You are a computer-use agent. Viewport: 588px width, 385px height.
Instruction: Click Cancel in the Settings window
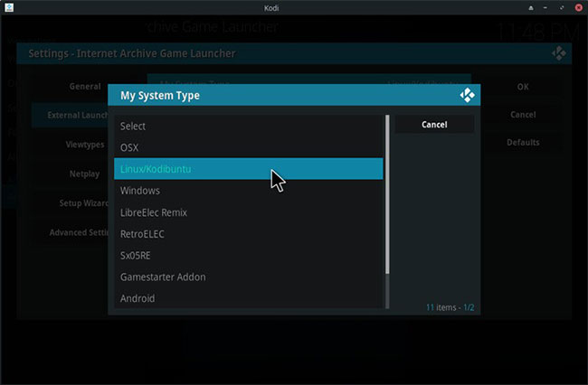[523, 115]
